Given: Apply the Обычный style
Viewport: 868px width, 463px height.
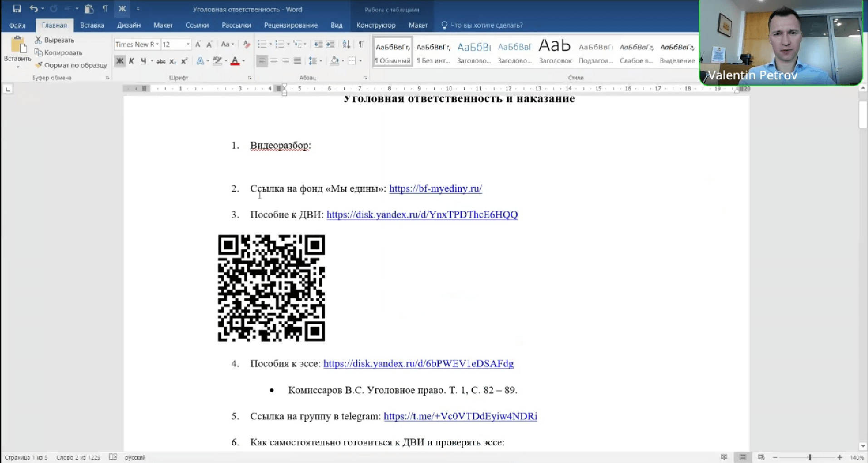Looking at the screenshot, I should pyautogui.click(x=393, y=52).
